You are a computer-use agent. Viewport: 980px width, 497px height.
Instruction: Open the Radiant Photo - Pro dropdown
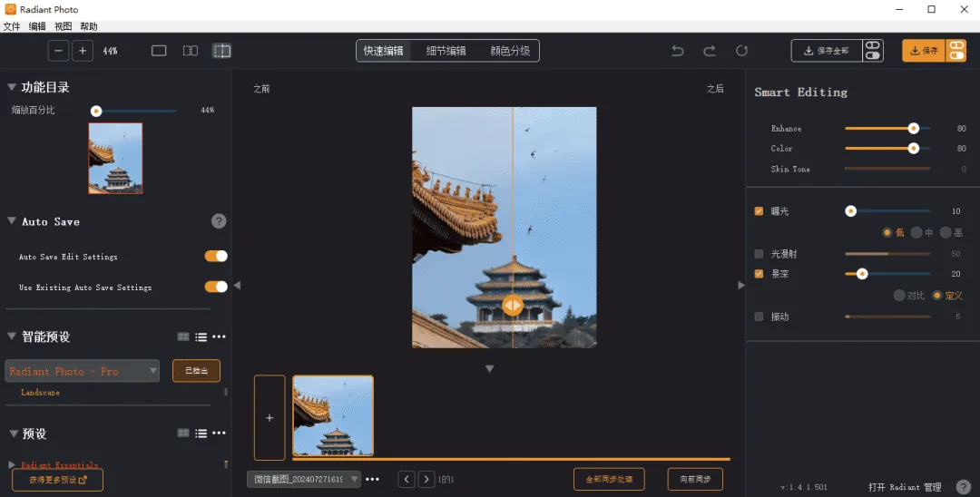[x=82, y=371]
